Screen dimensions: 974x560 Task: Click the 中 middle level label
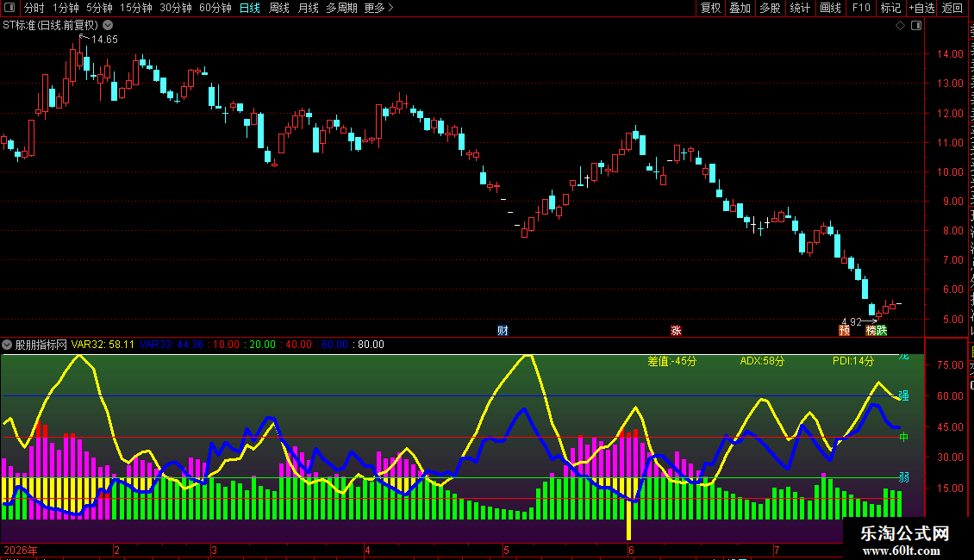[x=904, y=437]
